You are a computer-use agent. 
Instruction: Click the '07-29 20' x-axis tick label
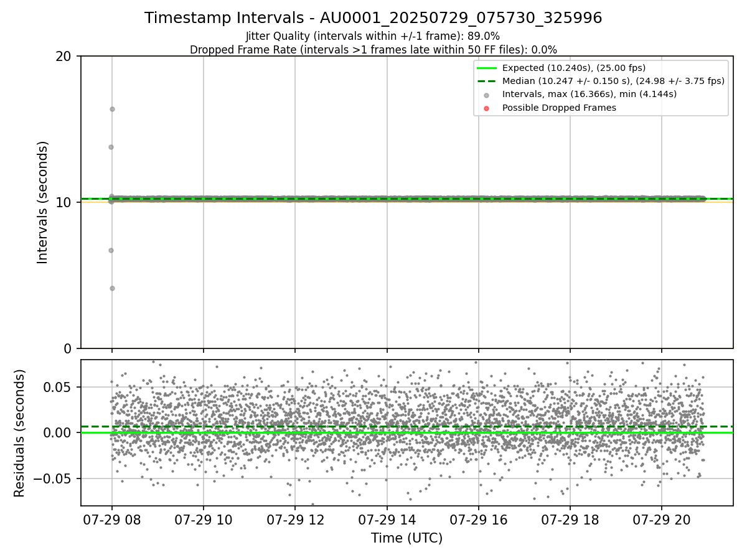tap(661, 520)
